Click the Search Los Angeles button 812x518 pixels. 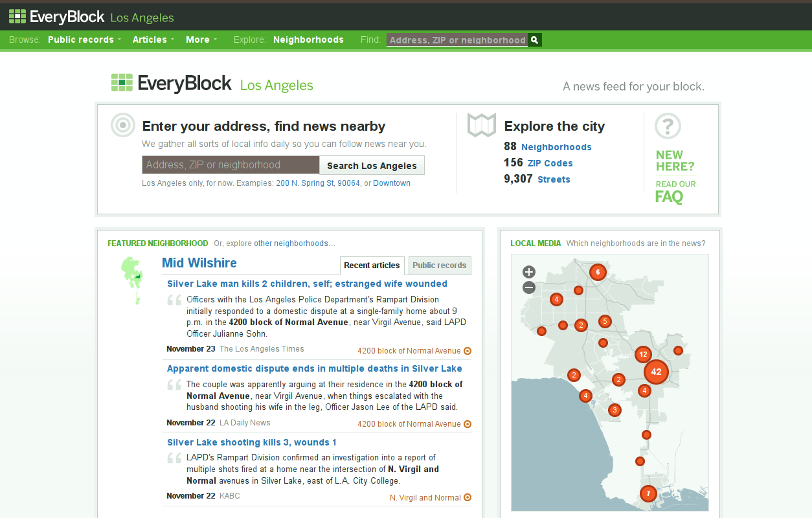tap(372, 166)
